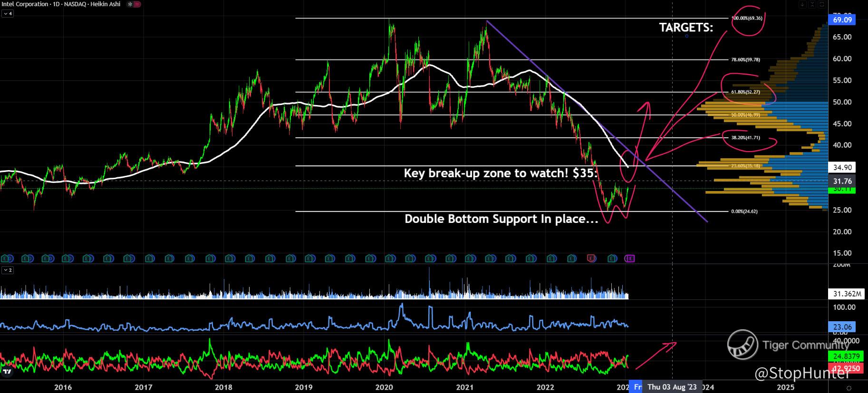868x393 pixels.
Task: Open chart settings gear on time axis
Action: point(849,388)
